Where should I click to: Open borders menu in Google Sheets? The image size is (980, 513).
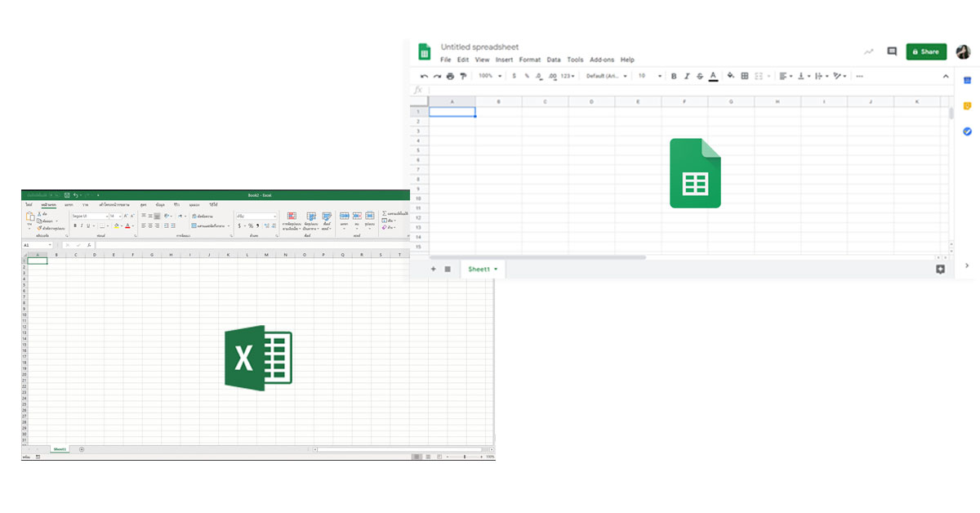(x=744, y=76)
